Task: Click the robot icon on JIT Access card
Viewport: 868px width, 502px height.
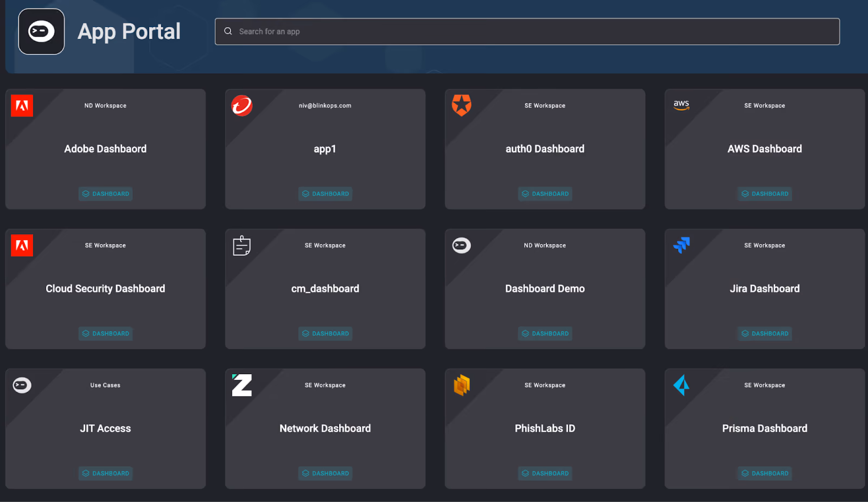Action: click(x=22, y=385)
